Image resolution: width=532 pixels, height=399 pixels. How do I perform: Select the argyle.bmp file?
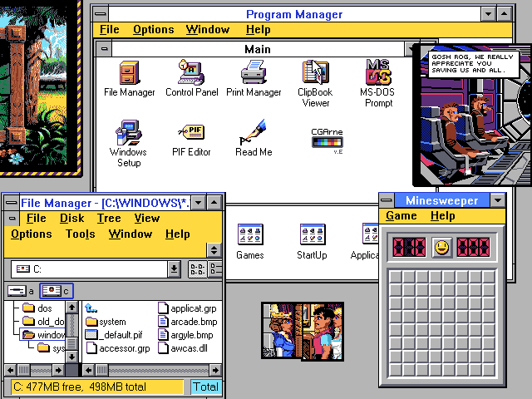pos(185,335)
